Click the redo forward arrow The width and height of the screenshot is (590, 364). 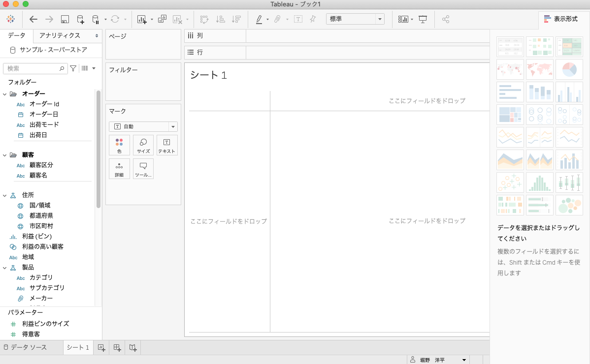coord(49,19)
